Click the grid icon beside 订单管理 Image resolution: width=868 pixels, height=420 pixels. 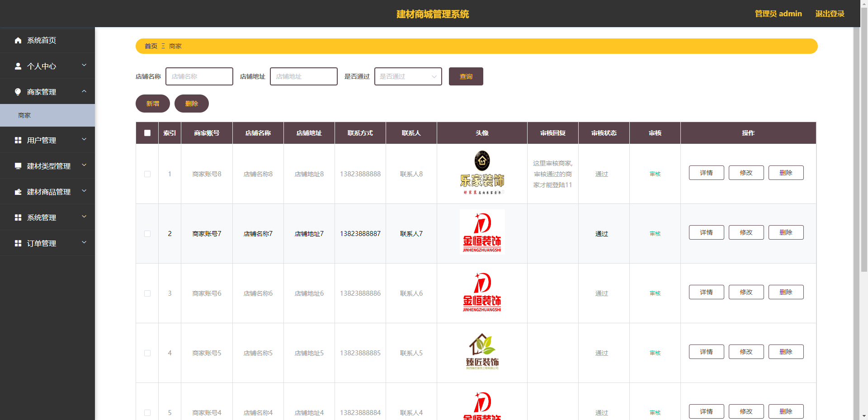click(x=18, y=243)
